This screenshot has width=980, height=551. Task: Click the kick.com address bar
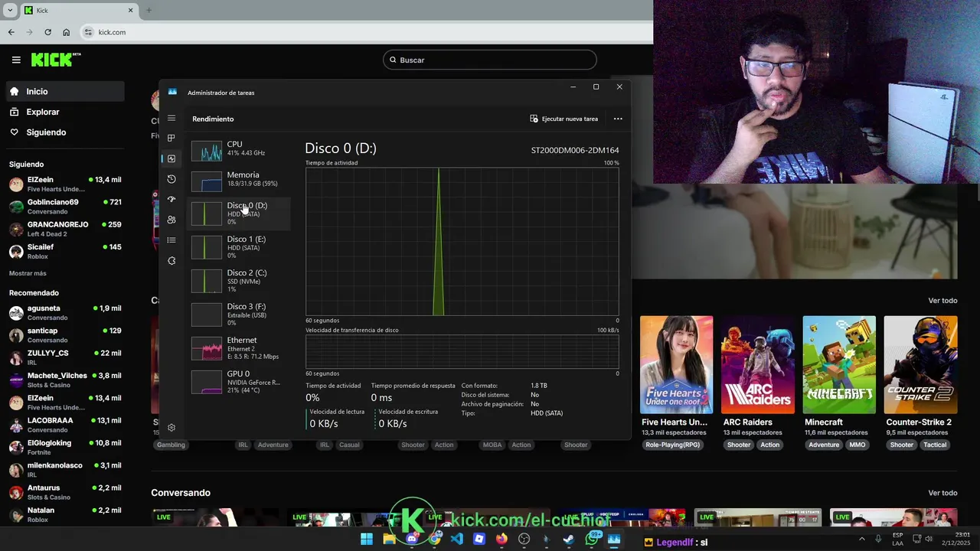tap(366, 32)
